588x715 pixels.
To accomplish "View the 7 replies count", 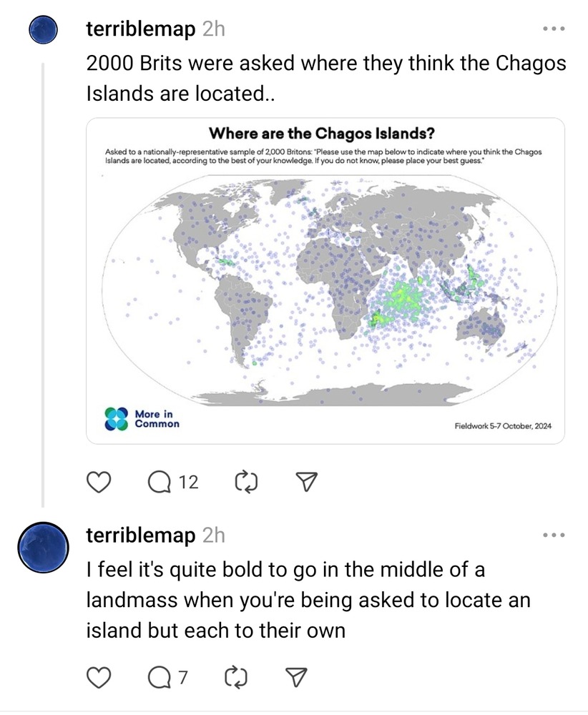I will pos(183,676).
